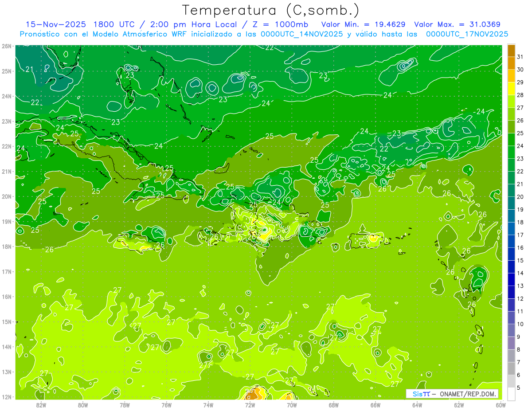The height and width of the screenshot is (411, 532).
Task: Click the 26N latitude axis label
Action: coord(7,46)
